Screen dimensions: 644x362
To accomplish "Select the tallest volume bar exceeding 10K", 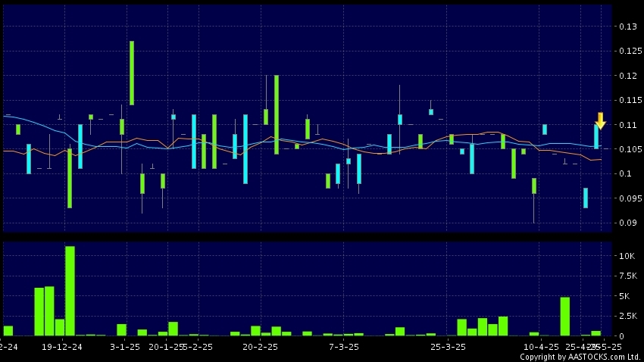I will (x=70, y=291).
